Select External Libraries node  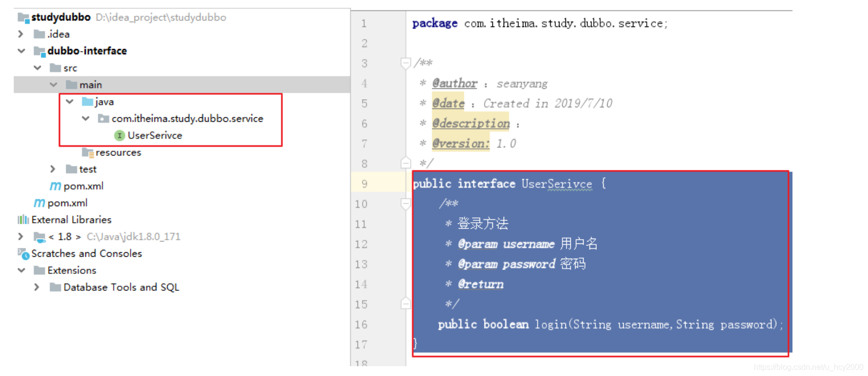coord(71,220)
